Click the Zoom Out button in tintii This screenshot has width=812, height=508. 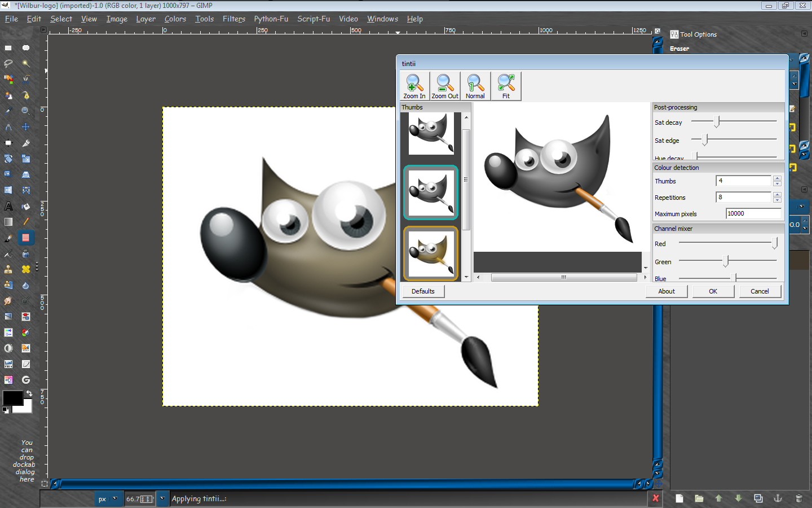coord(445,86)
